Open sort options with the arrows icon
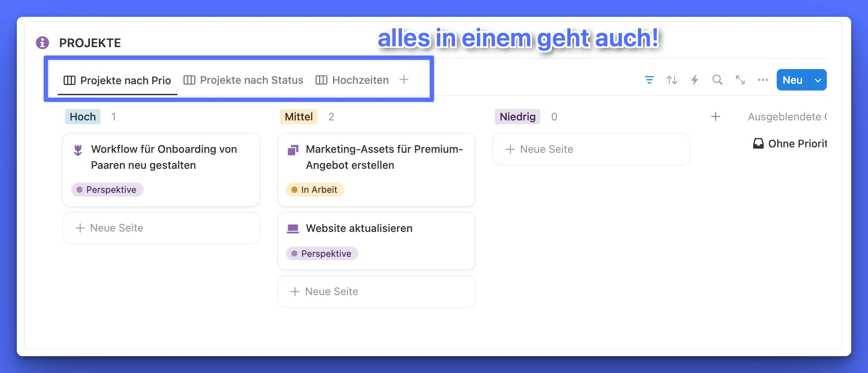 (x=672, y=80)
